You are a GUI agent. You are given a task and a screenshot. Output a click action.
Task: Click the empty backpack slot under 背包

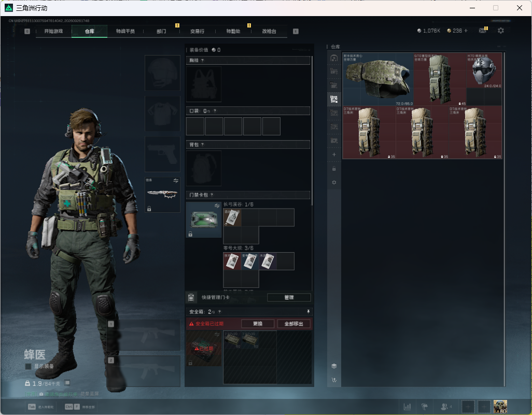(x=204, y=168)
